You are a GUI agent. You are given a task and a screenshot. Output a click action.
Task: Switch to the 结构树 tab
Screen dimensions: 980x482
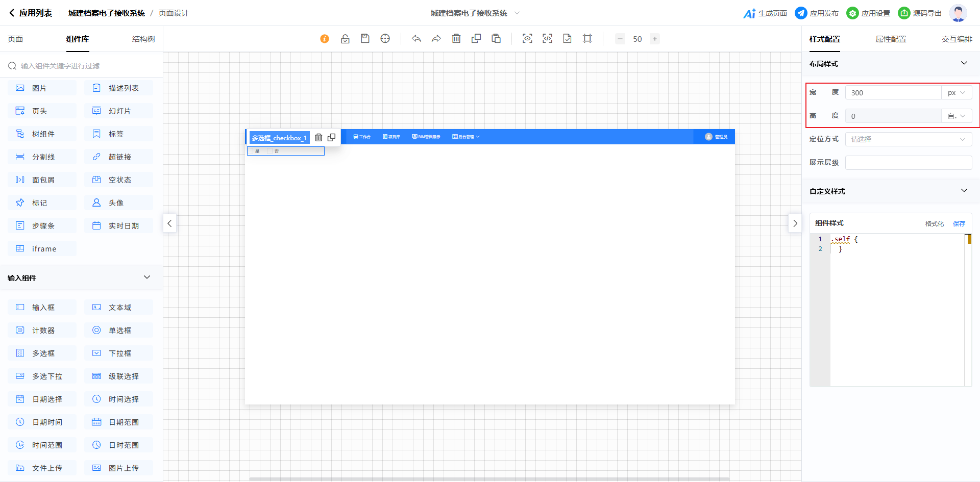point(143,39)
